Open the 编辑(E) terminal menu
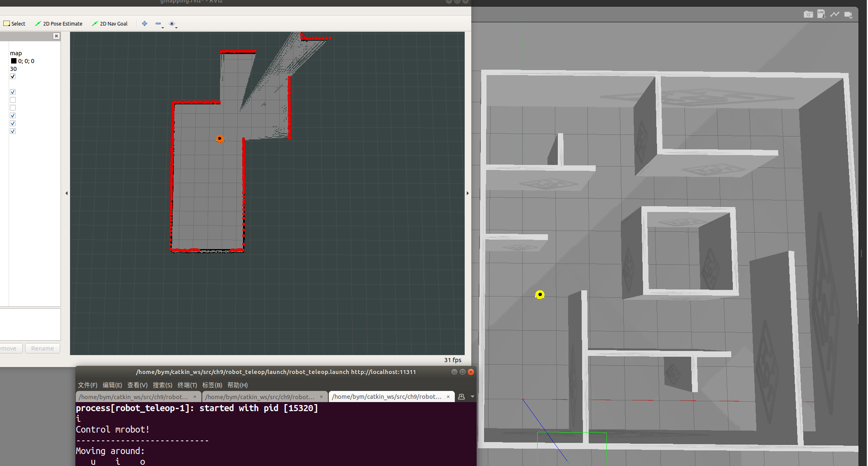Screen dimensions: 868x466 coord(112,385)
